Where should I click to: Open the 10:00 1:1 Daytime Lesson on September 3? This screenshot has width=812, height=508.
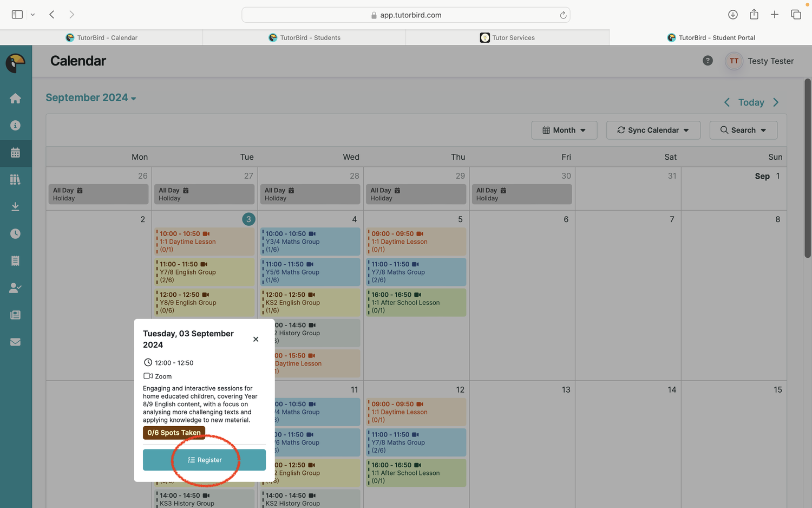coord(204,242)
